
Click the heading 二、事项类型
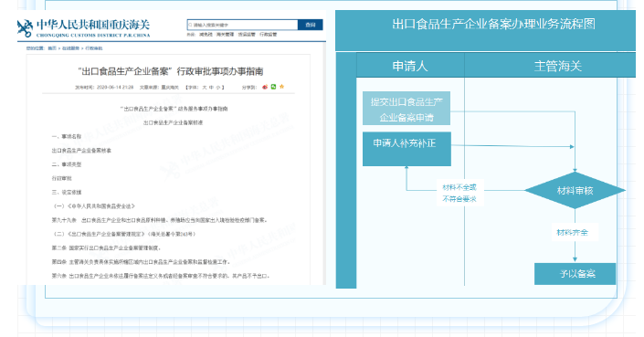(67, 164)
